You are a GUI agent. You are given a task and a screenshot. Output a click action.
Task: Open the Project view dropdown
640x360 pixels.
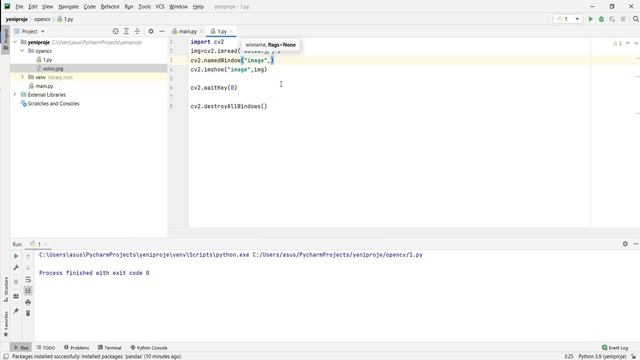click(29, 31)
